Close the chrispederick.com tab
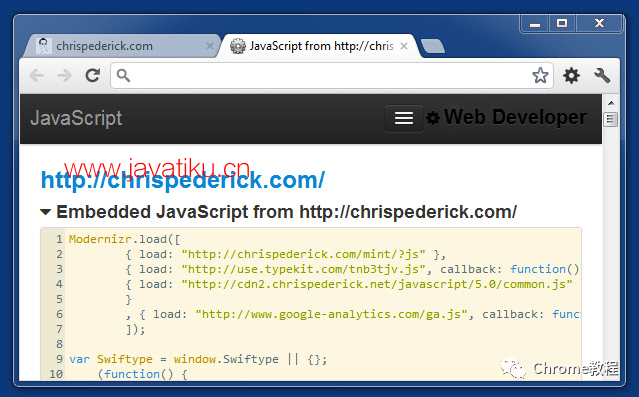Screen dimensions: 639x397 (210, 46)
